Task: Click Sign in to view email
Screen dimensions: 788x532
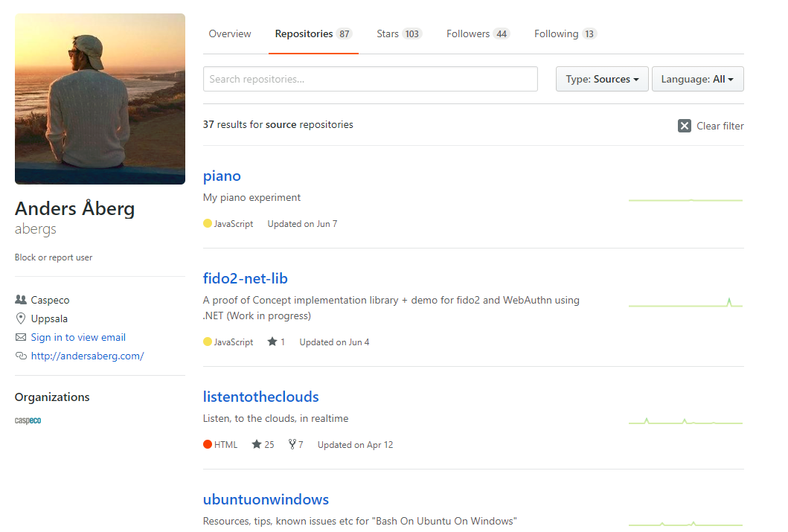Action: (x=78, y=337)
